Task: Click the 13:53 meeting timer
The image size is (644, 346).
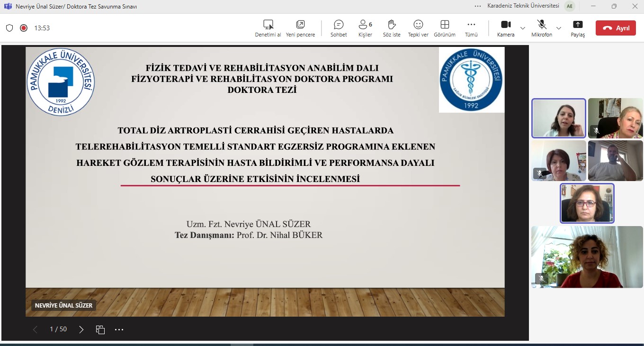Action: pyautogui.click(x=42, y=28)
